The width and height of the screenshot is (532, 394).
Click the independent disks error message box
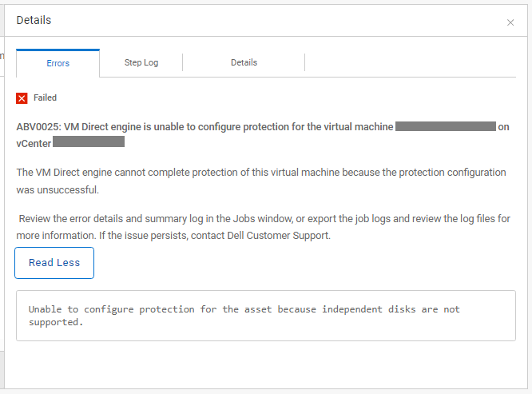(x=265, y=316)
